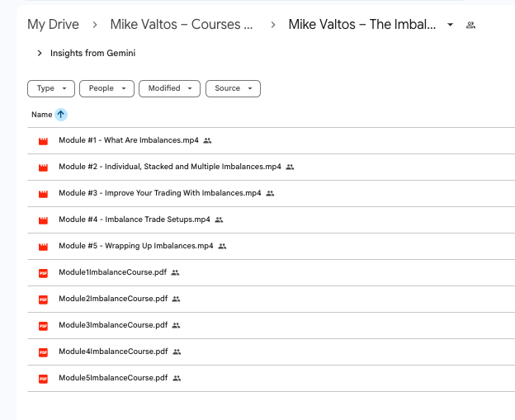Click the Name column header
The height and width of the screenshot is (420, 515).
click(41, 115)
